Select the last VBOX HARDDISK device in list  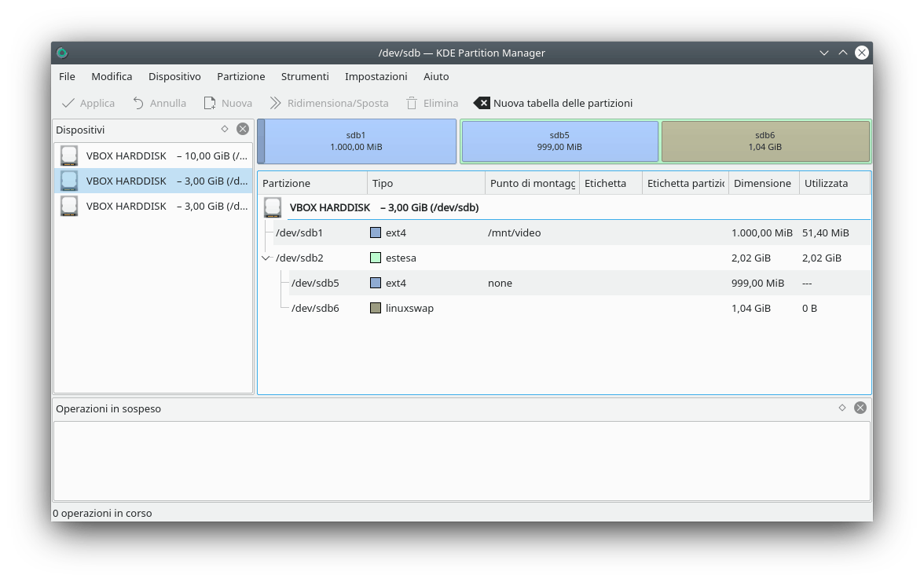click(153, 206)
